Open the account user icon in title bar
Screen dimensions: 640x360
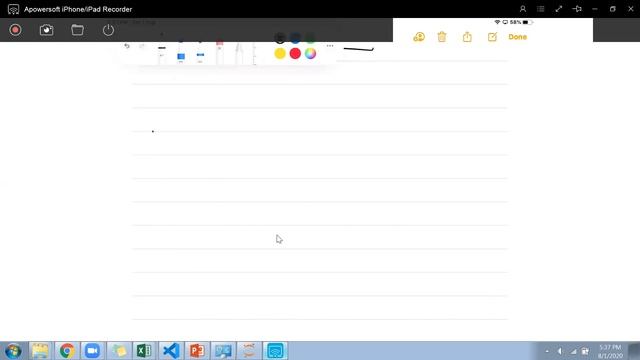coord(523,9)
